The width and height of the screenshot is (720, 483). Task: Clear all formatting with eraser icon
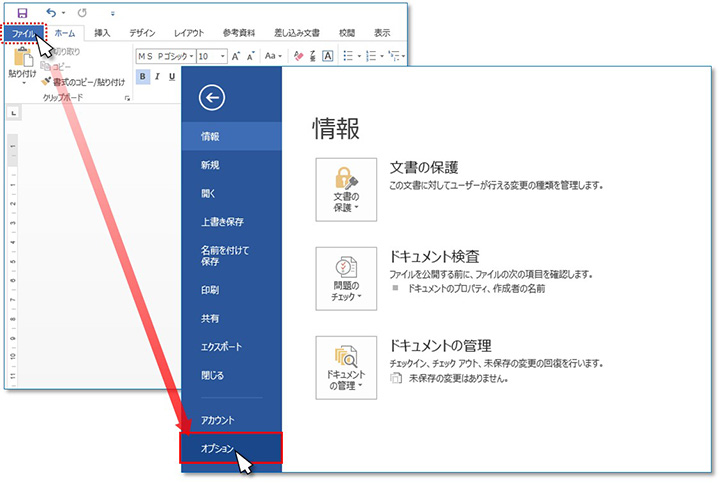click(298, 56)
